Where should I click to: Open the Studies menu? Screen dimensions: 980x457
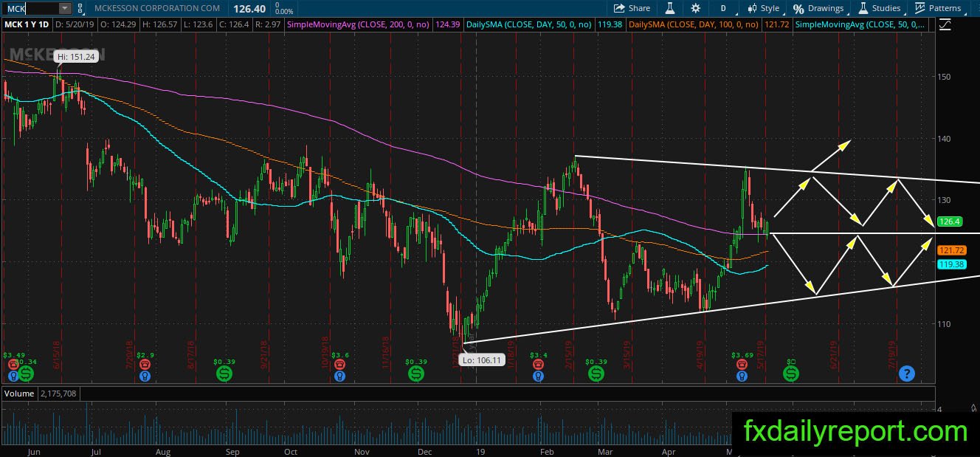click(x=878, y=8)
